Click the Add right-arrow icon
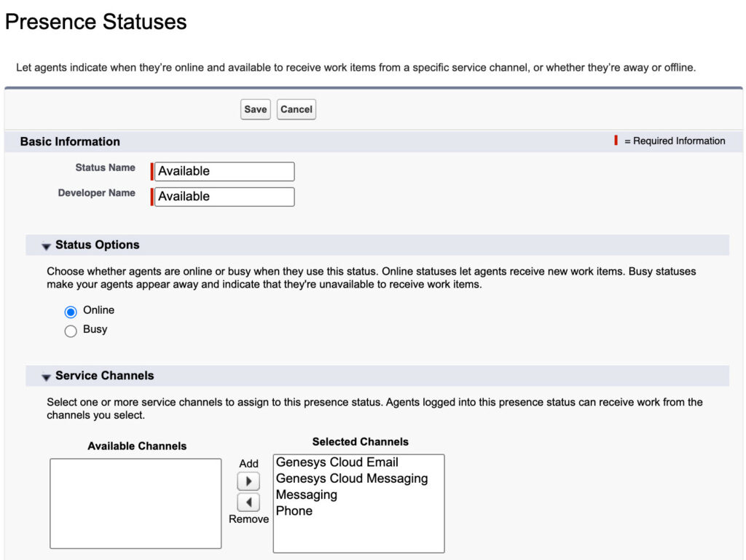The height and width of the screenshot is (560, 746). (248, 481)
